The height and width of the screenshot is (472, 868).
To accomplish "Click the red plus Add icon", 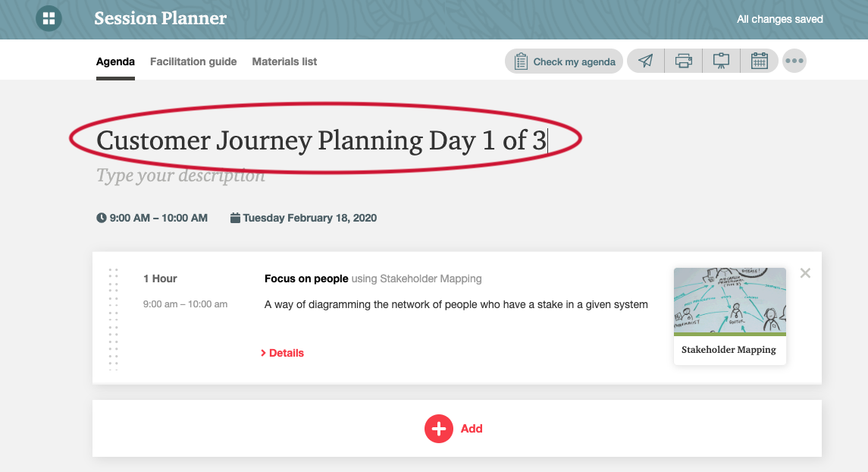I will click(x=439, y=429).
